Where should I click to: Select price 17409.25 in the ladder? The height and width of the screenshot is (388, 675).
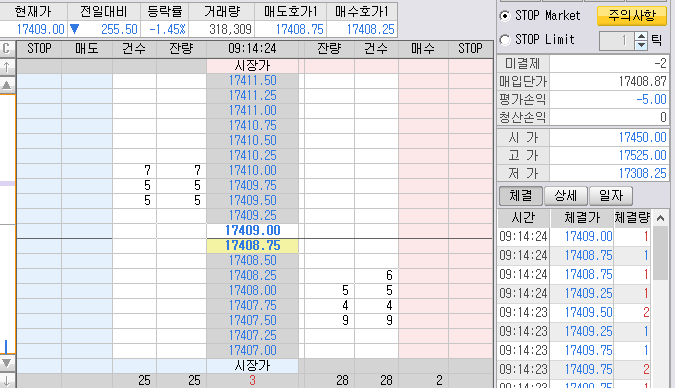coord(252,216)
